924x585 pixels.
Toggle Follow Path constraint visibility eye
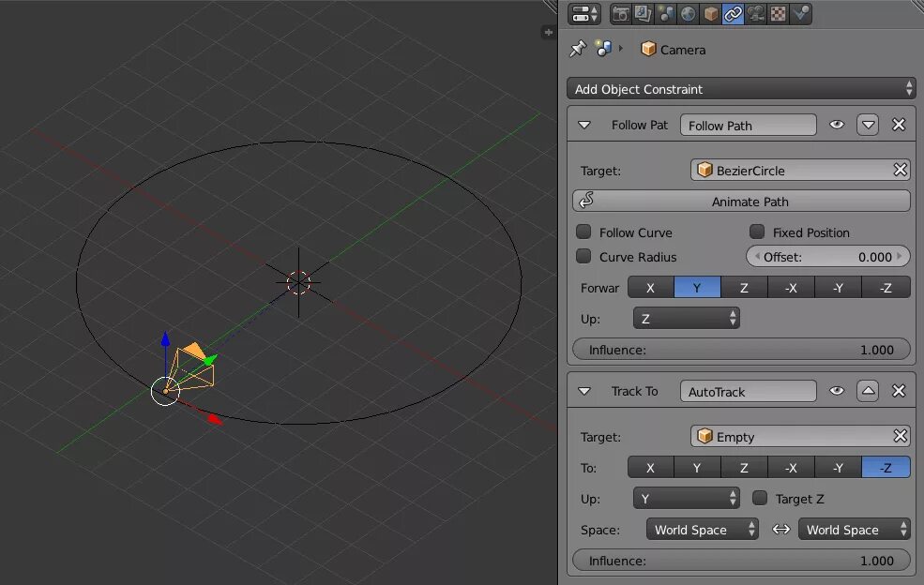(837, 125)
